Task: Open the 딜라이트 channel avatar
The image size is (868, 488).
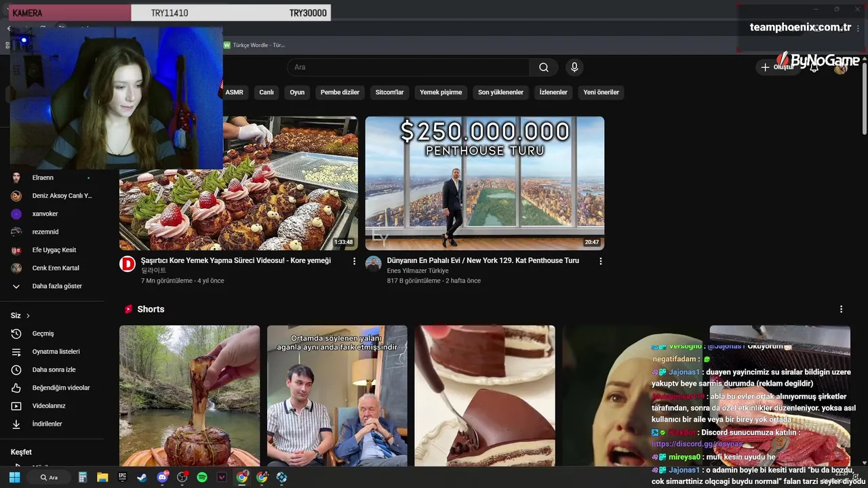Action: [x=127, y=264]
